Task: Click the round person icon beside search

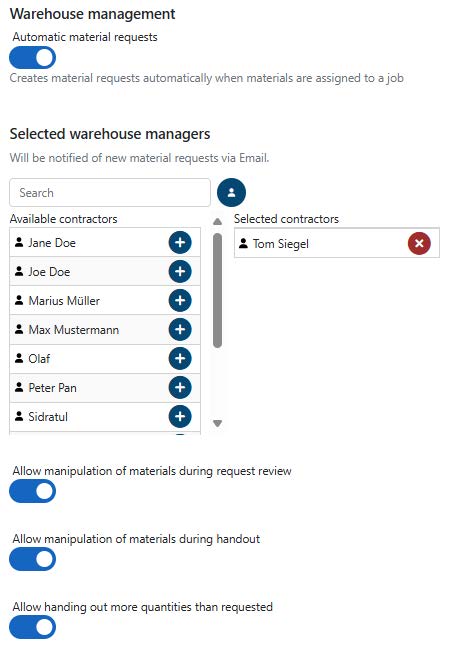Action: tap(231, 193)
